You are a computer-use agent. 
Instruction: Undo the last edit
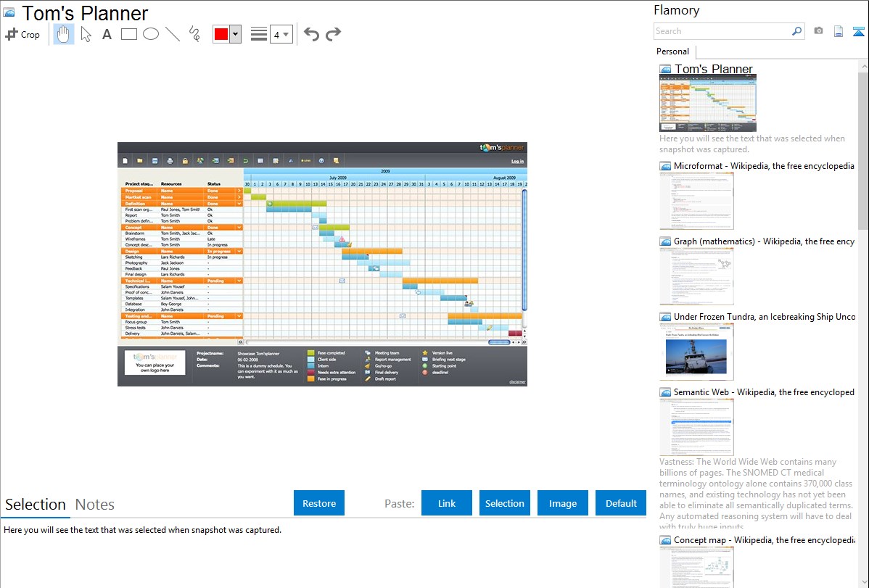pos(311,34)
